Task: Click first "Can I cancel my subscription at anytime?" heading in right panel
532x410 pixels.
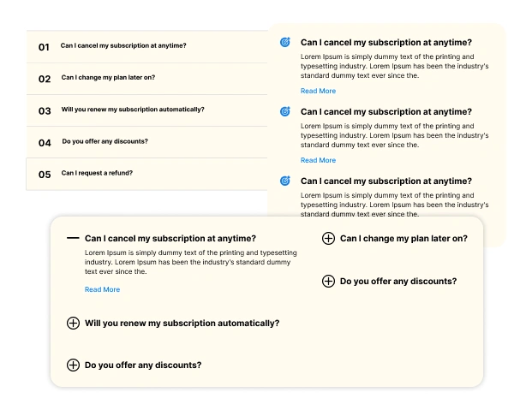Action: tap(386, 42)
